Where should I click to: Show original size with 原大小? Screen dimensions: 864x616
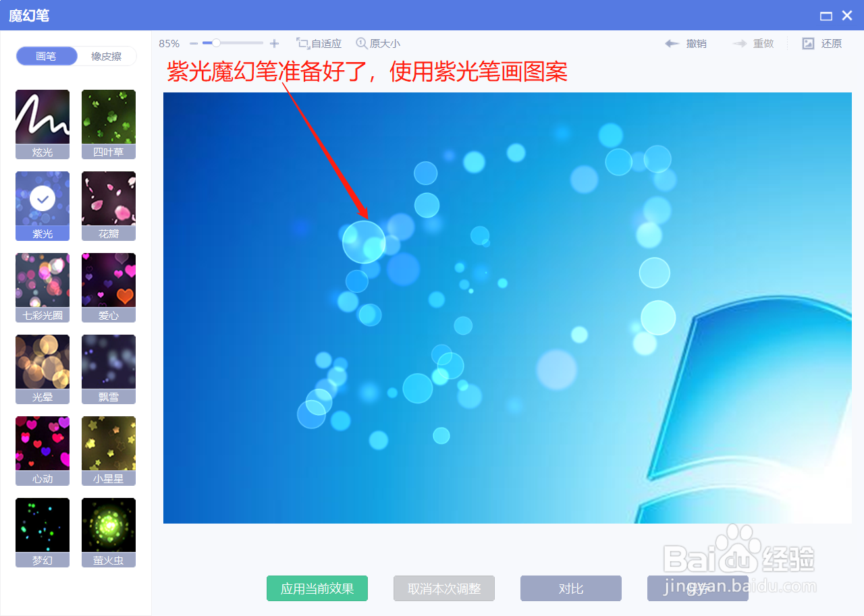pyautogui.click(x=378, y=43)
